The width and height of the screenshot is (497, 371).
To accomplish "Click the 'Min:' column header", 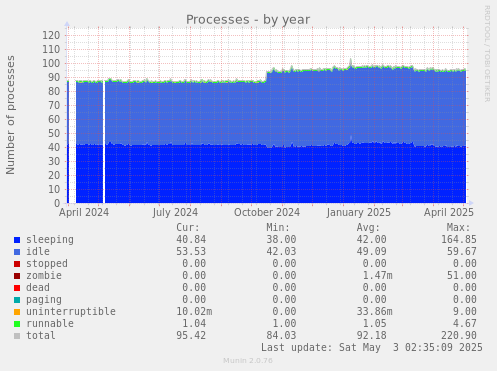I will click(278, 228).
